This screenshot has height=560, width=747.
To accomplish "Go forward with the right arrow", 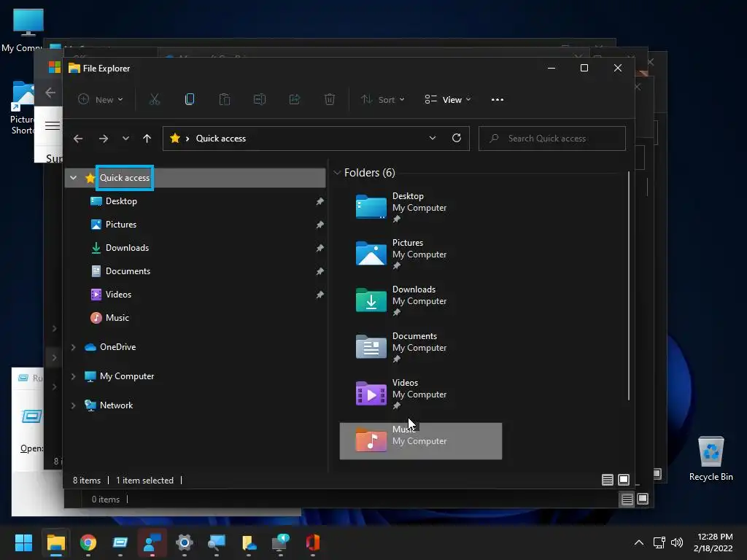I will [104, 139].
